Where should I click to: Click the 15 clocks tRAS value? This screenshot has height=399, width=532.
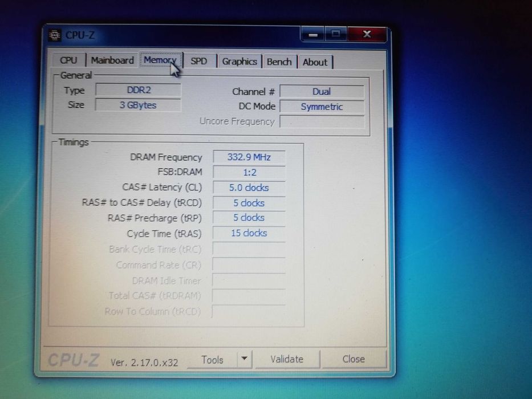pos(249,233)
